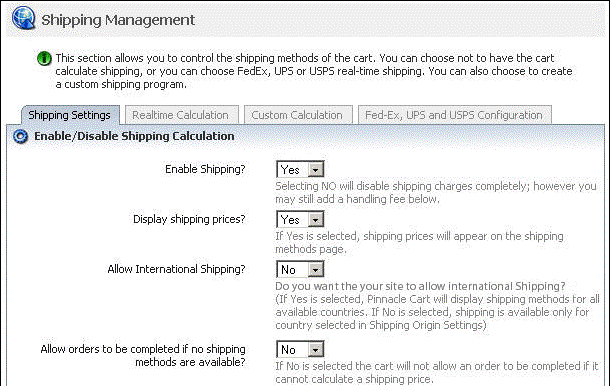Go to Fed-Ex, UPS and USPS Configuration tab
610x386 pixels.
(454, 115)
